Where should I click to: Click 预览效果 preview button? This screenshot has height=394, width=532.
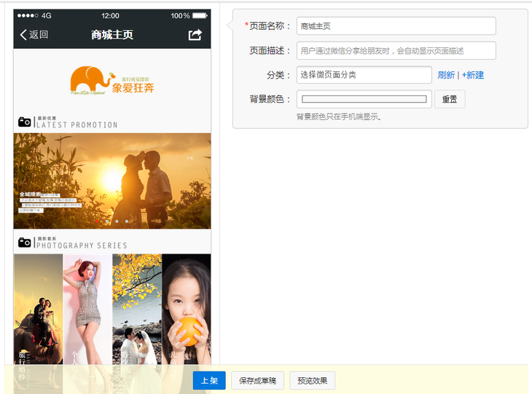(313, 380)
